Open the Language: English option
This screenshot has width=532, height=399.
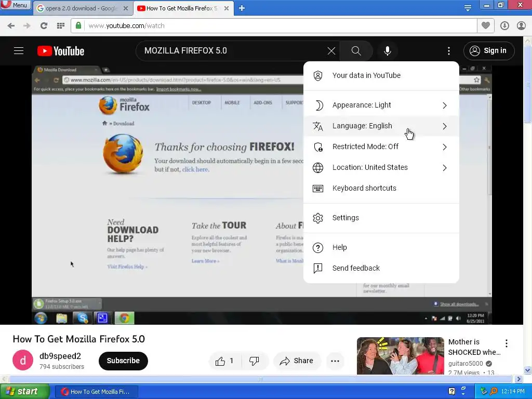coord(381,126)
